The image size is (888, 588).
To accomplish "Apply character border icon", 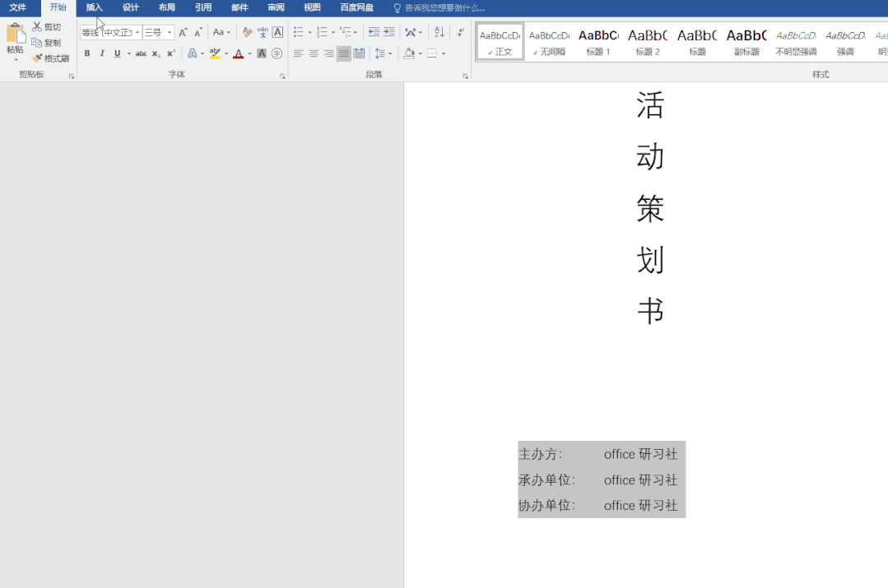I will pyautogui.click(x=277, y=32).
